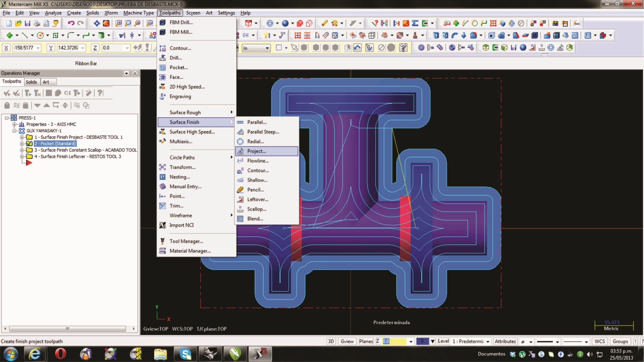Screen dimensions: 644x362
Task: Open the Analyze menu
Action: pyautogui.click(x=53, y=13)
